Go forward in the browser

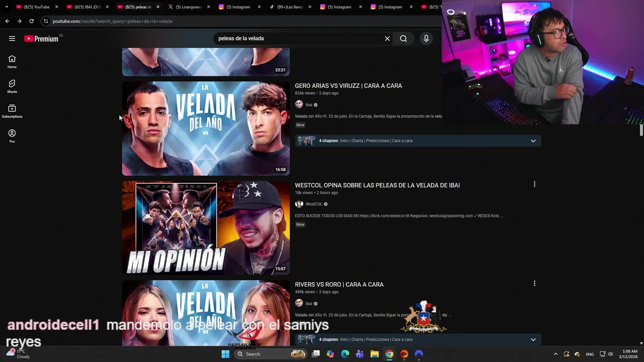[19, 21]
